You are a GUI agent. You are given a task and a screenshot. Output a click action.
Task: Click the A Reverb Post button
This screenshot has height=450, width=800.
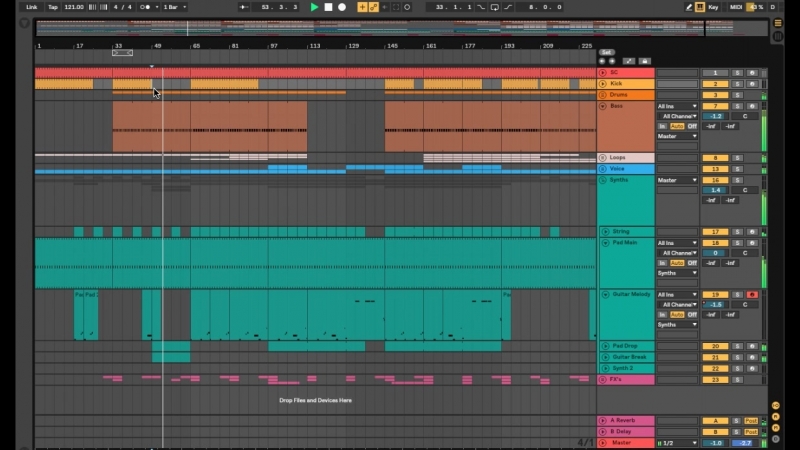750,421
